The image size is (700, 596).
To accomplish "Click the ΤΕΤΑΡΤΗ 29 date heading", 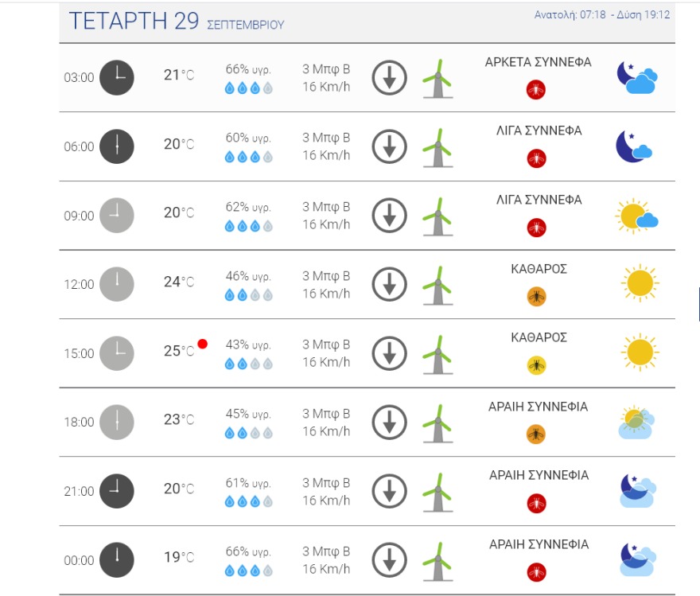I will coord(134,21).
